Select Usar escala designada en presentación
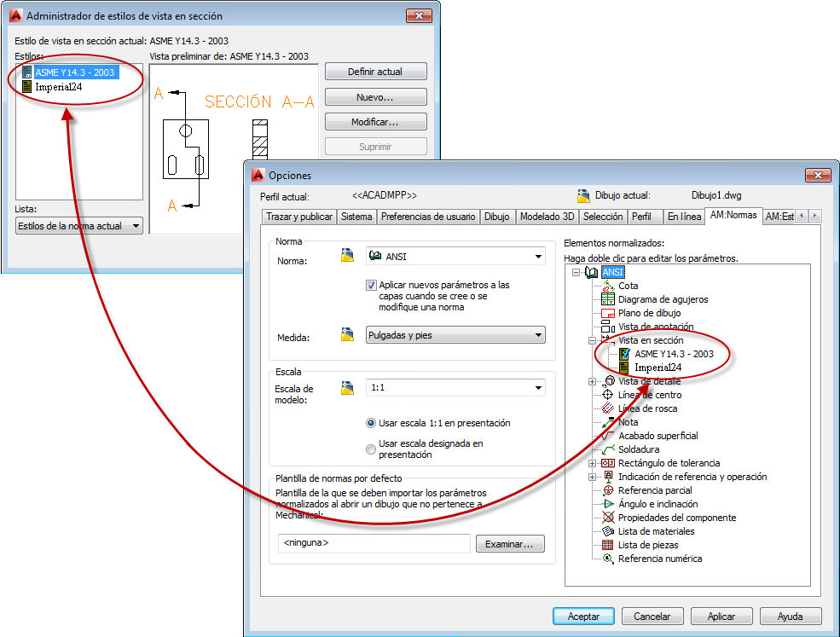Viewport: 840px width, 637px height. 371,449
